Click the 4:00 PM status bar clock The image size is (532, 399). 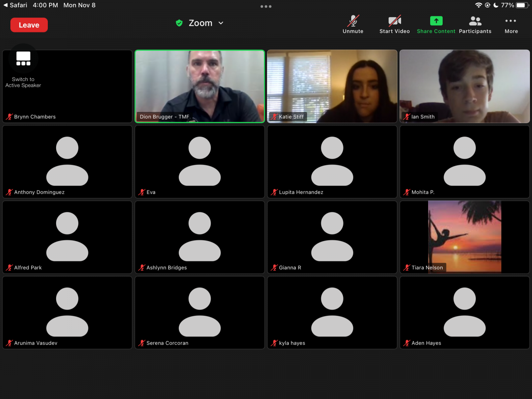45,5
